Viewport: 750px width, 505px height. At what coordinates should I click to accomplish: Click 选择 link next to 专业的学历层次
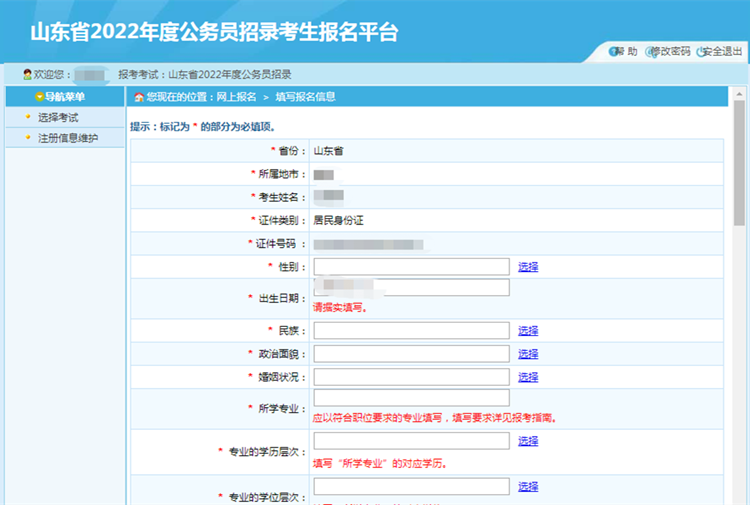(528, 441)
